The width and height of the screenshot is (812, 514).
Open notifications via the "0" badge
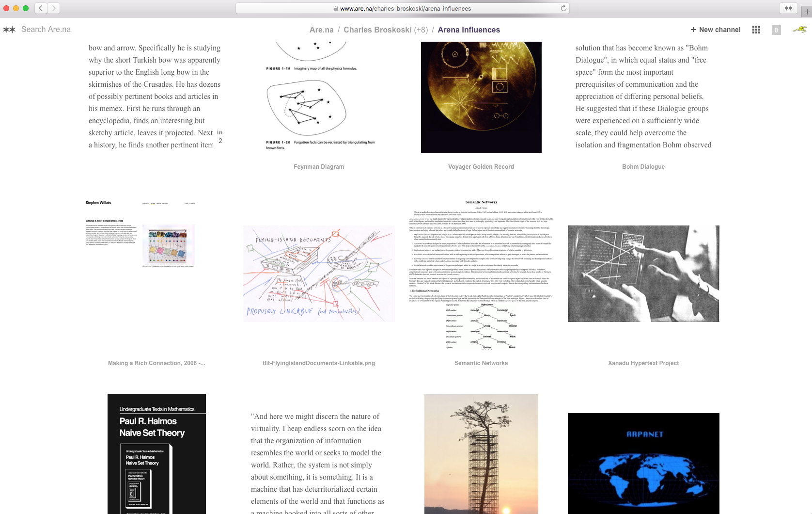776,30
